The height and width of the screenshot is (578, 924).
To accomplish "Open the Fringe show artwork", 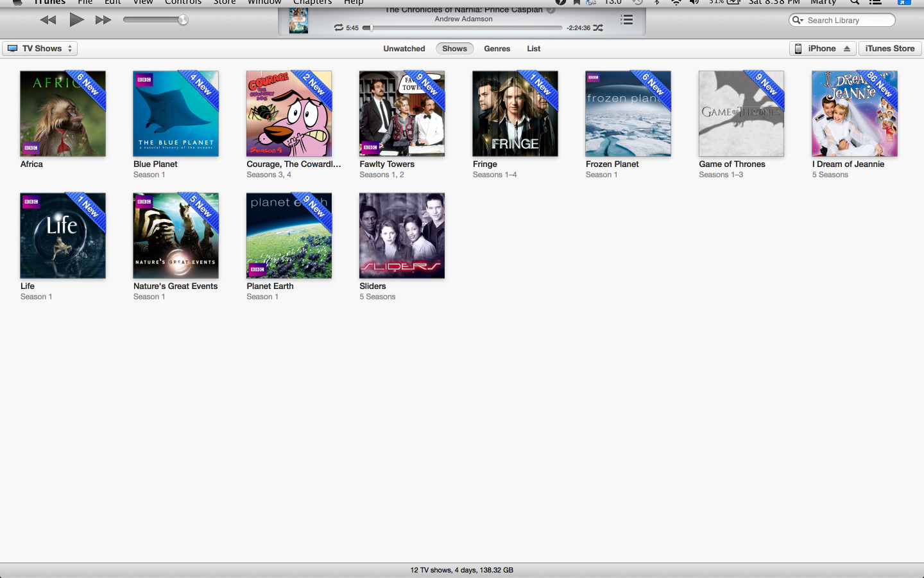I will click(515, 114).
